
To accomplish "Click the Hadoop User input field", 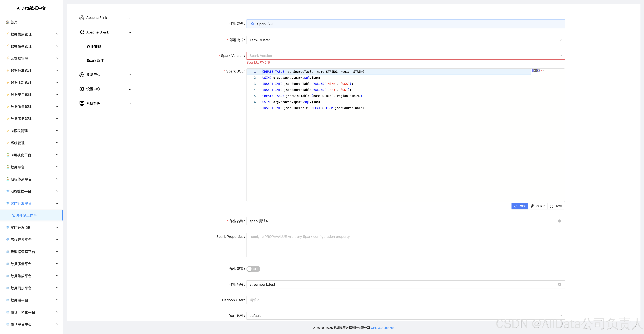I will (406, 300).
